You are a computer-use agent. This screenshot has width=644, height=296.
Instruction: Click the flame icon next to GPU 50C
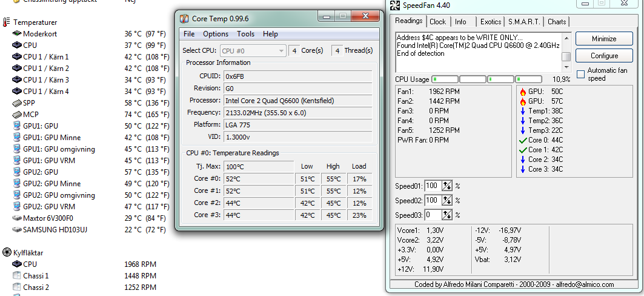(x=523, y=92)
